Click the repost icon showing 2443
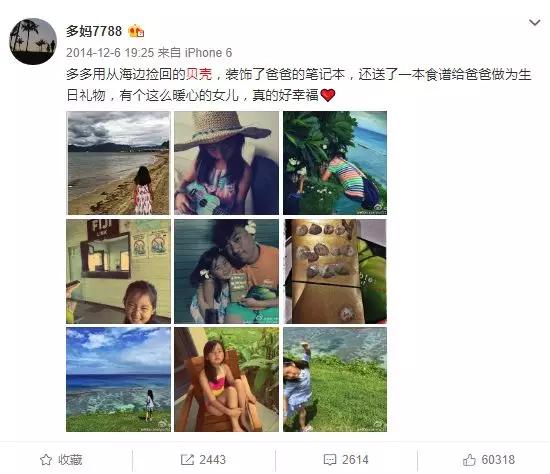The image size is (550, 474). pyautogui.click(x=187, y=460)
